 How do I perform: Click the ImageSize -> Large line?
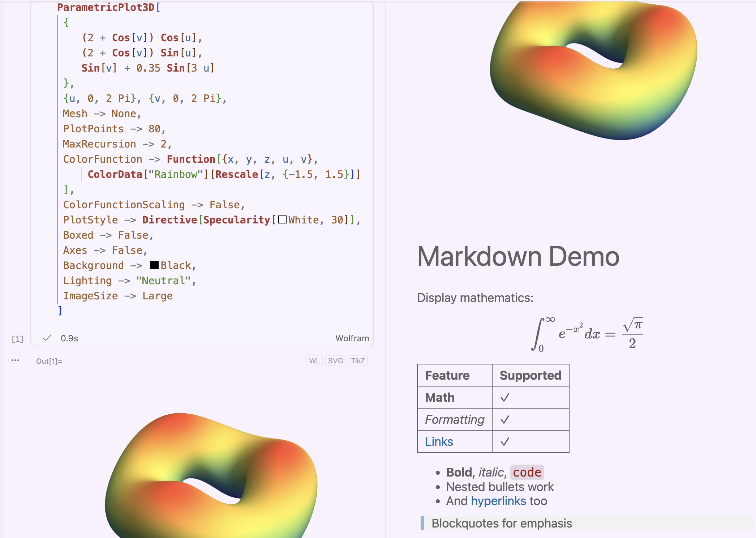click(x=118, y=296)
